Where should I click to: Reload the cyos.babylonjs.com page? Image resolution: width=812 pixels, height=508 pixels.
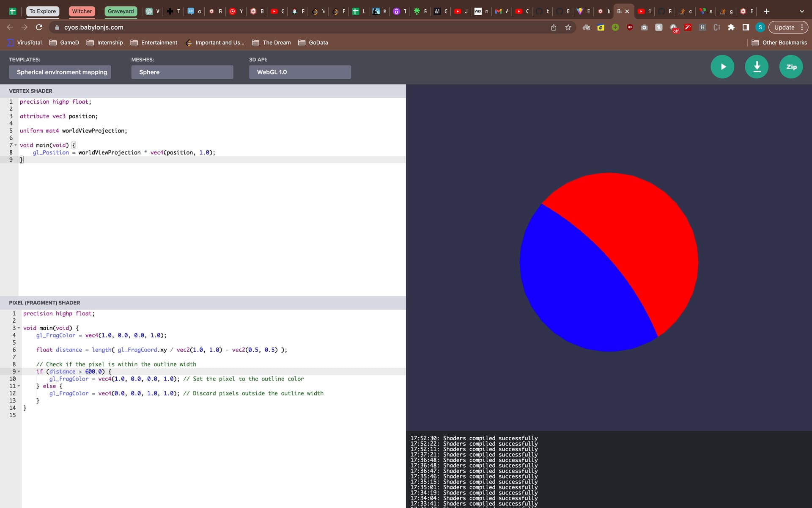(39, 27)
